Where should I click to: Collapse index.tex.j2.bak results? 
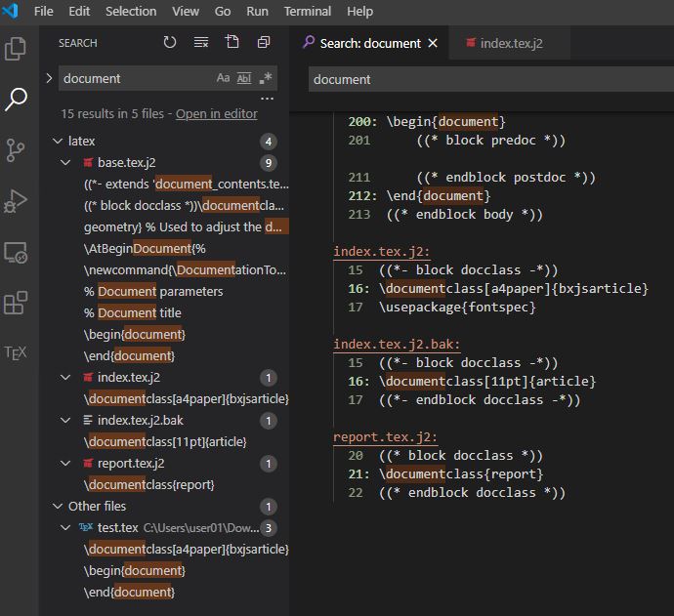point(65,420)
